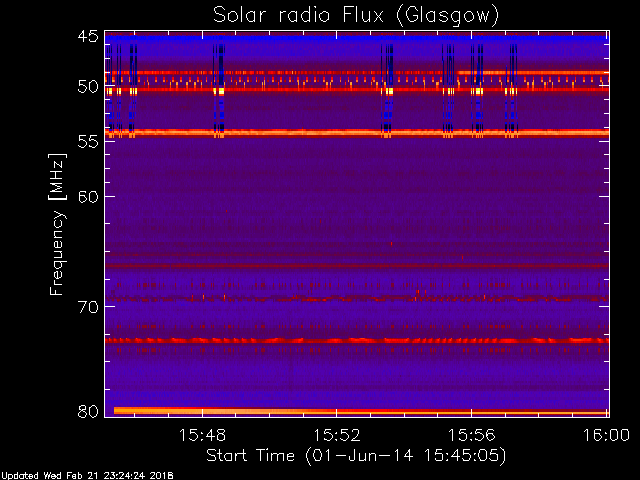Click the 15:56 time tick label
The image size is (640, 480).
(x=471, y=435)
